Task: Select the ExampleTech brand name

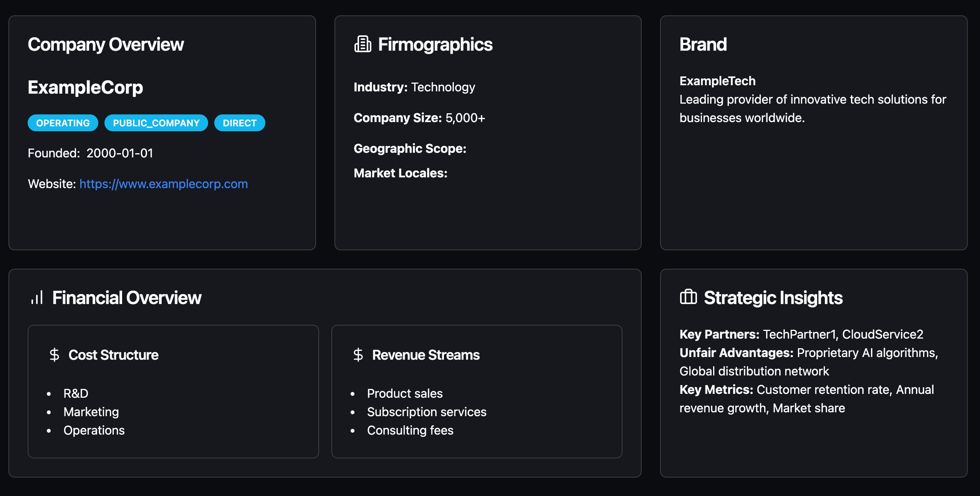Action: [x=717, y=81]
